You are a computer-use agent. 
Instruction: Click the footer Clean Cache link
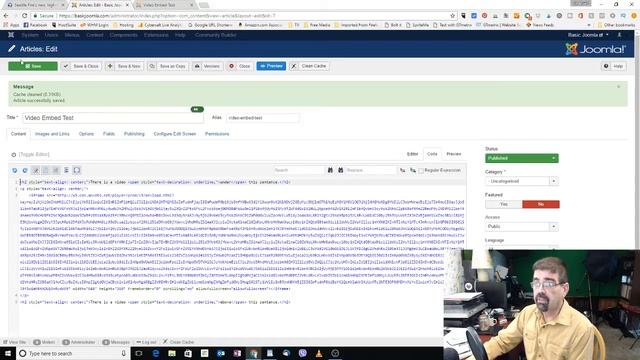(178, 342)
